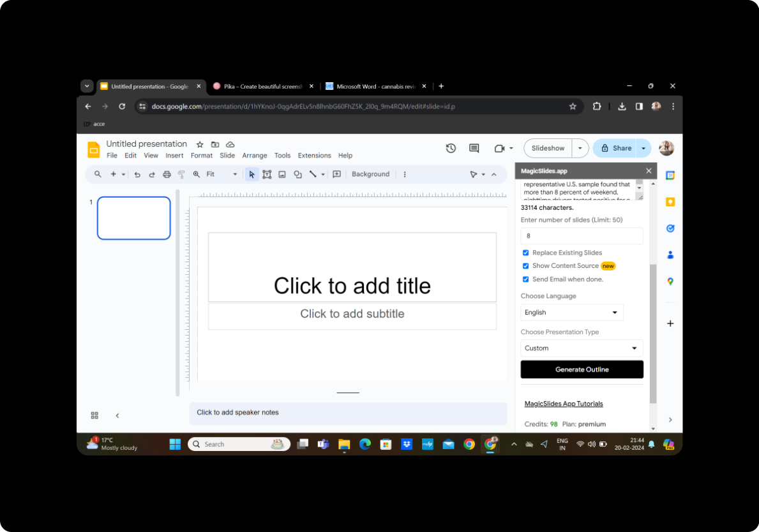The image size is (759, 532).
Task: Open version history clock icon
Action: [451, 148]
